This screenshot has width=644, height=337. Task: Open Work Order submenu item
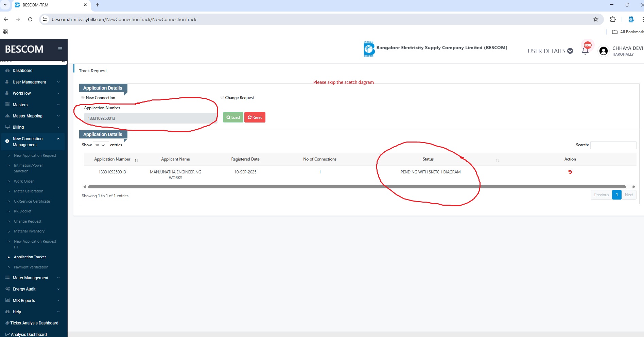(24, 181)
